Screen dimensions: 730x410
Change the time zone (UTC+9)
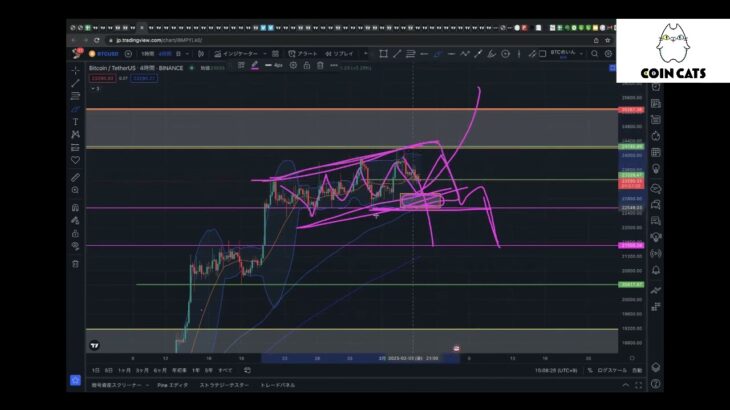click(x=556, y=370)
